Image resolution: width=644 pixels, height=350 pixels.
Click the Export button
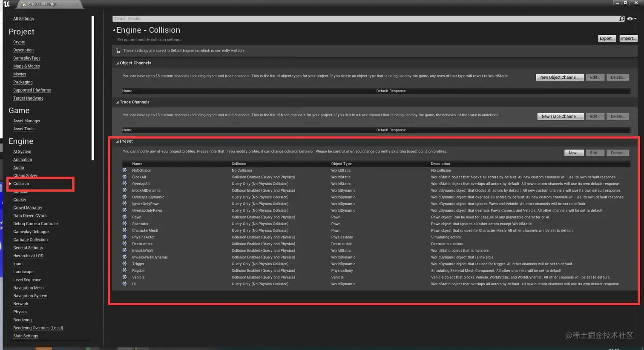click(607, 38)
